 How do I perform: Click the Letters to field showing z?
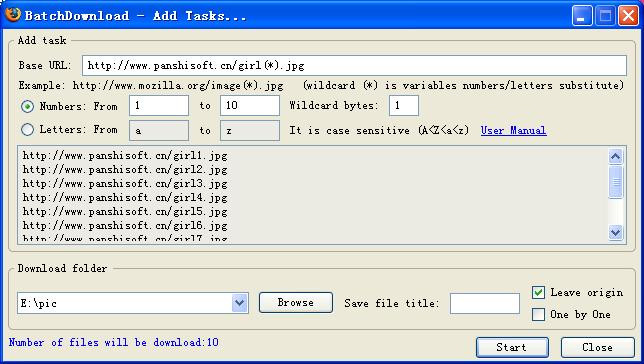pos(250,131)
